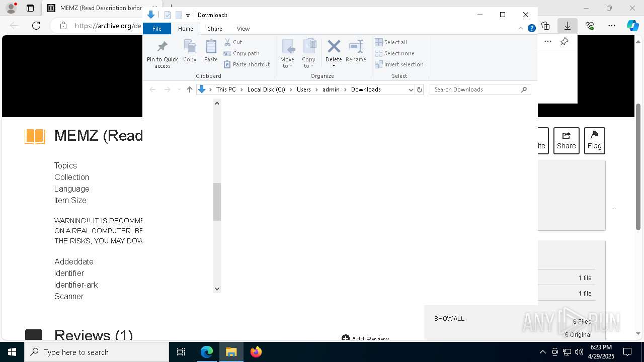Open Customize Quick Access Toolbar dropdown
644x362 pixels.
coord(188,15)
